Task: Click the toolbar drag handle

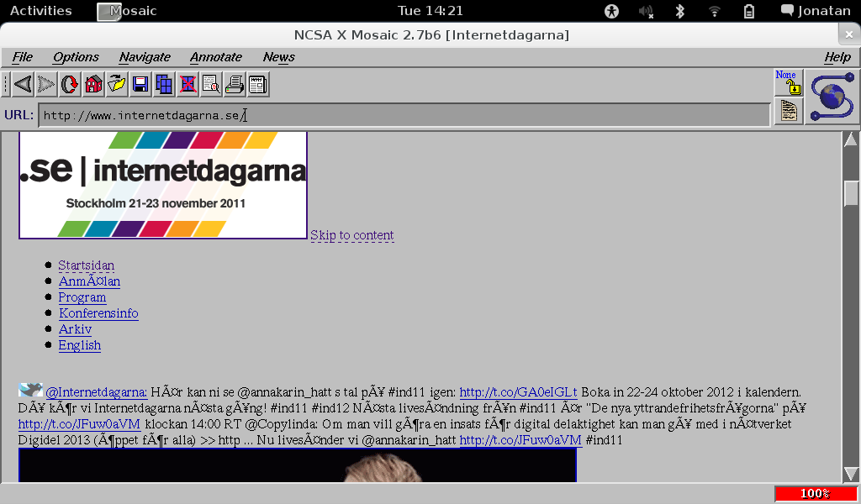Action: pyautogui.click(x=6, y=85)
